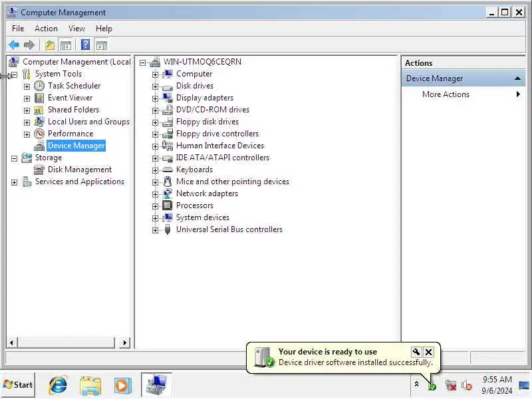Select IDE ATA/ATAPI controllers entry
Image resolution: width=532 pixels, height=399 pixels.
pyautogui.click(x=223, y=158)
